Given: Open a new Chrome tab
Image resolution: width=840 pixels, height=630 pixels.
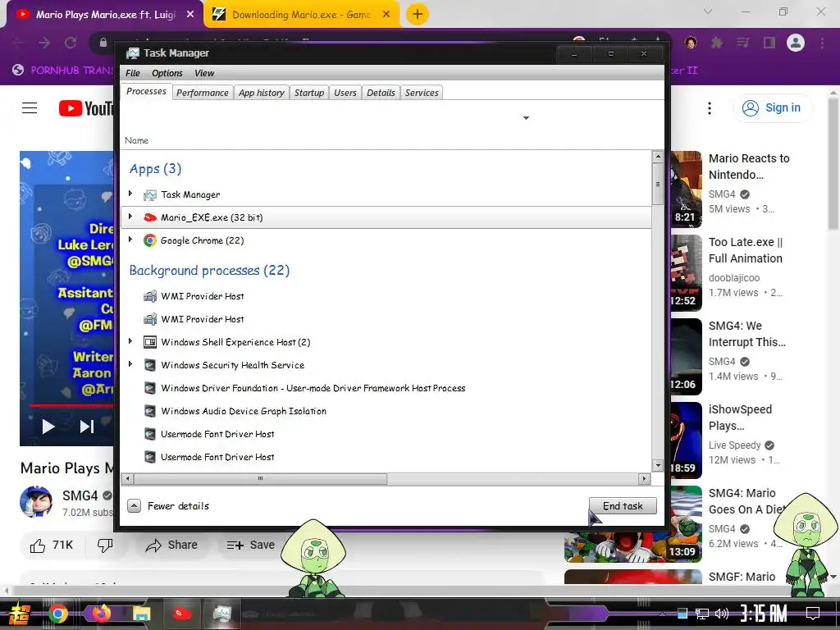Looking at the screenshot, I should (418, 14).
